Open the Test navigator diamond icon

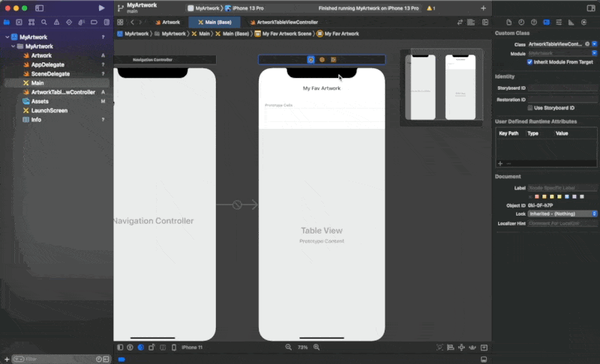point(69,22)
